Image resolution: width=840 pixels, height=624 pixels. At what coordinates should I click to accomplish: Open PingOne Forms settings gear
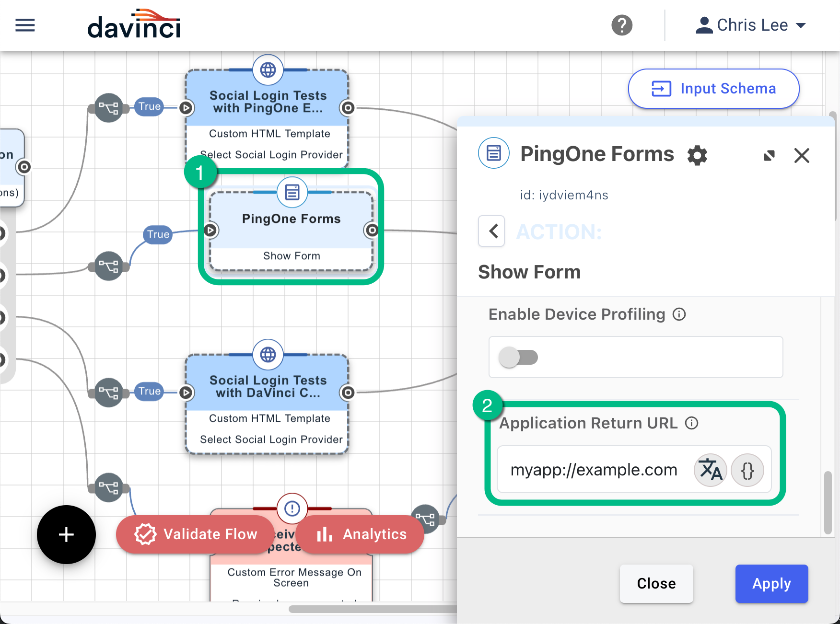coord(697,155)
